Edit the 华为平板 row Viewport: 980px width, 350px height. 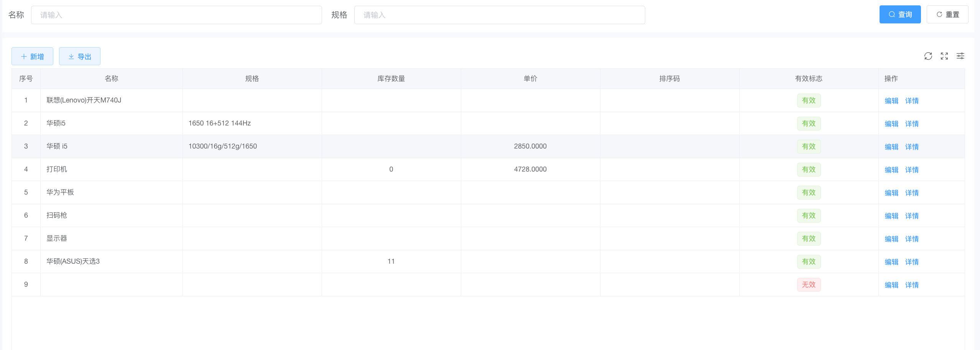coord(891,193)
